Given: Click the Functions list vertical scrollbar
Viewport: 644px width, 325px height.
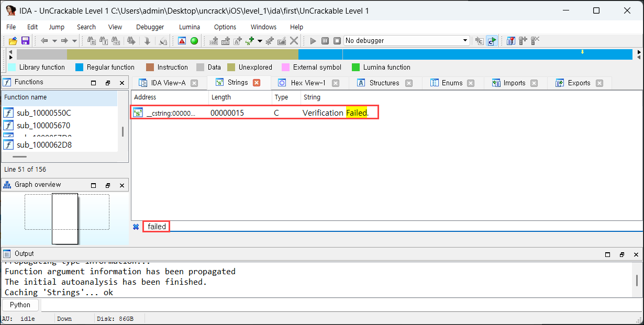Looking at the screenshot, I should (x=123, y=131).
